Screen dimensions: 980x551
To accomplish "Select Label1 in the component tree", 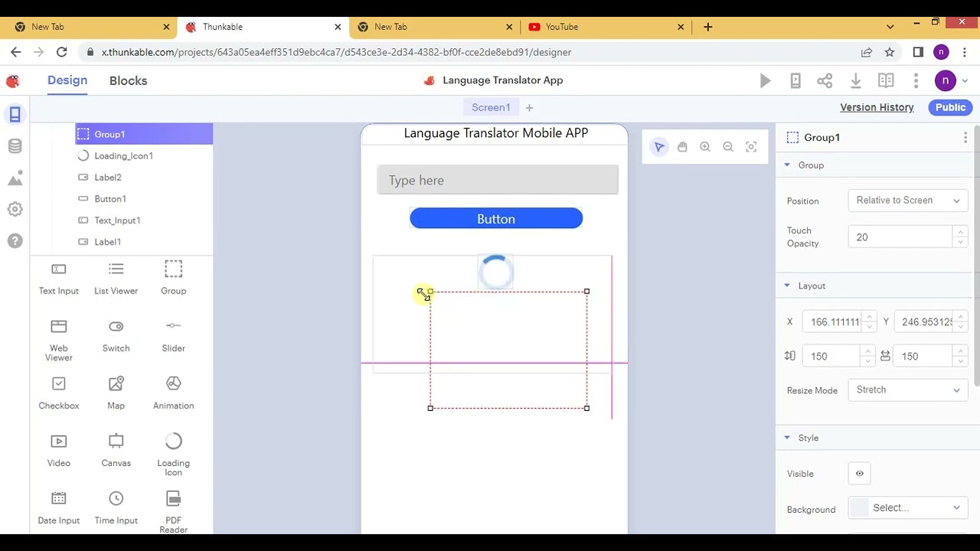I will 144,242.
